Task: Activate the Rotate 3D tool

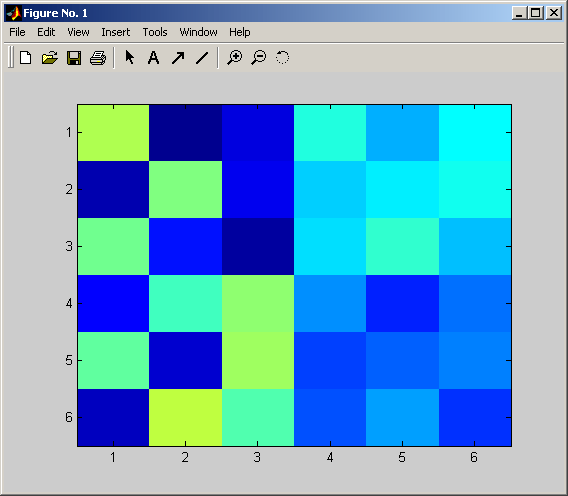Action: point(283,57)
